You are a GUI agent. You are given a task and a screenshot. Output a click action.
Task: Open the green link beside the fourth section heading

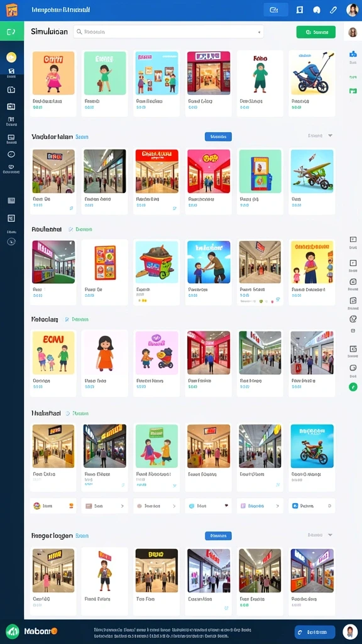pyautogui.click(x=80, y=319)
